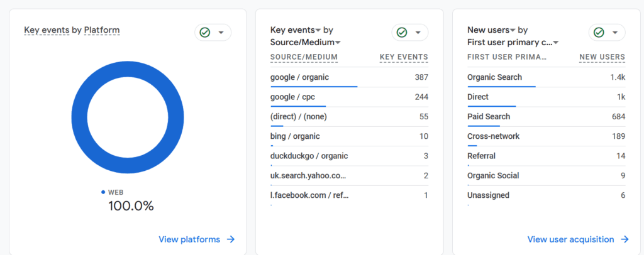Click value 14 for Referral
Viewport: 644px width, 255px height.
point(621,156)
